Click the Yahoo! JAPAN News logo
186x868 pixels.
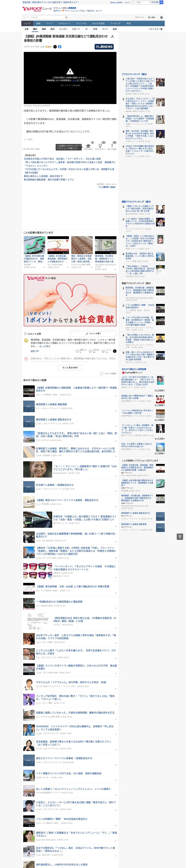pyautogui.click(x=37, y=9)
